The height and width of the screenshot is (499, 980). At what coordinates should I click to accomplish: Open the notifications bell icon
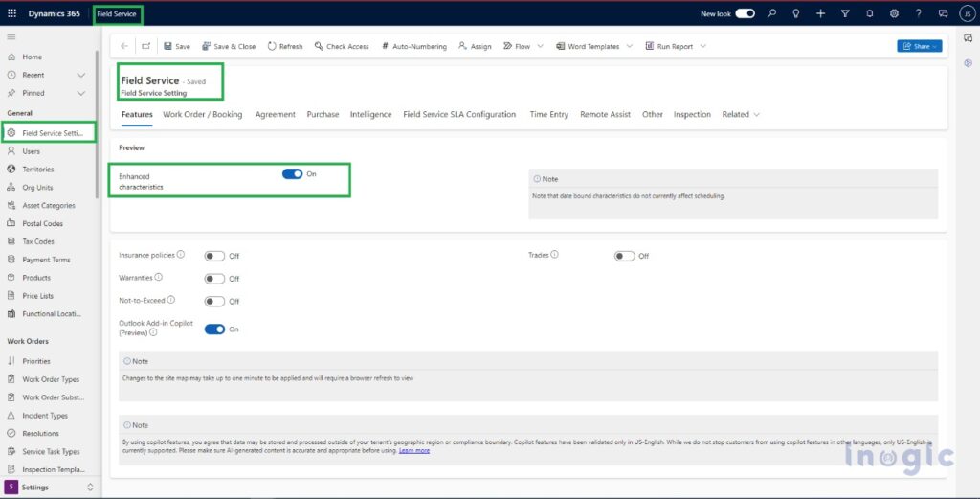tap(869, 13)
